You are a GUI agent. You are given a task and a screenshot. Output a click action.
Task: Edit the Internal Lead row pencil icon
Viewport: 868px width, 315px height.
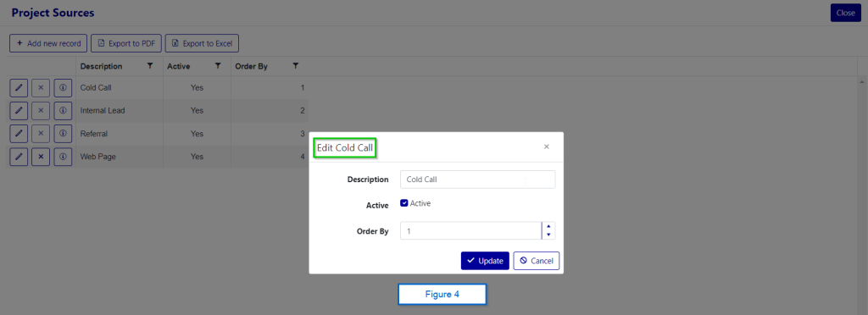pos(19,111)
